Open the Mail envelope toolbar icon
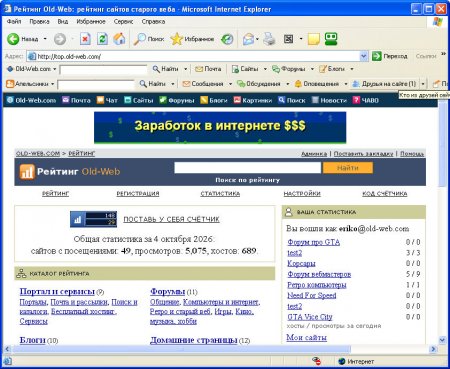This screenshot has width=450, height=369. click(248, 39)
